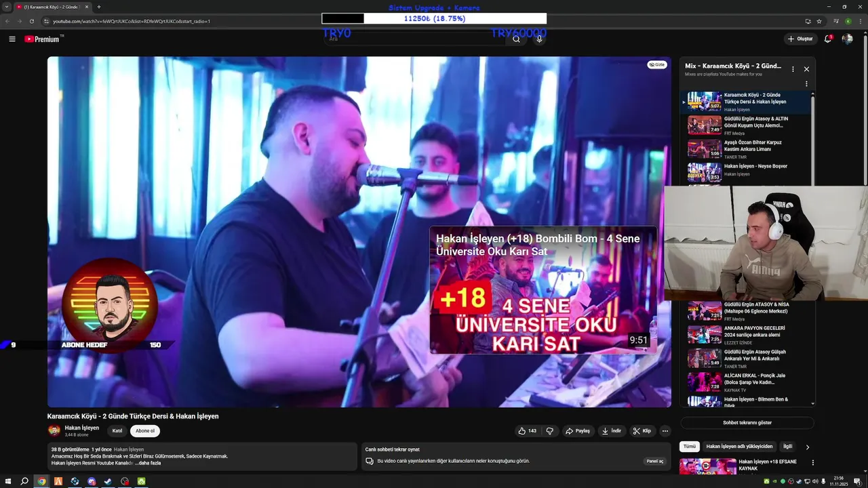Select Güdüllü Ergün ATASOY & NİSA item
Viewport: 868px width, 488px height.
click(x=746, y=311)
